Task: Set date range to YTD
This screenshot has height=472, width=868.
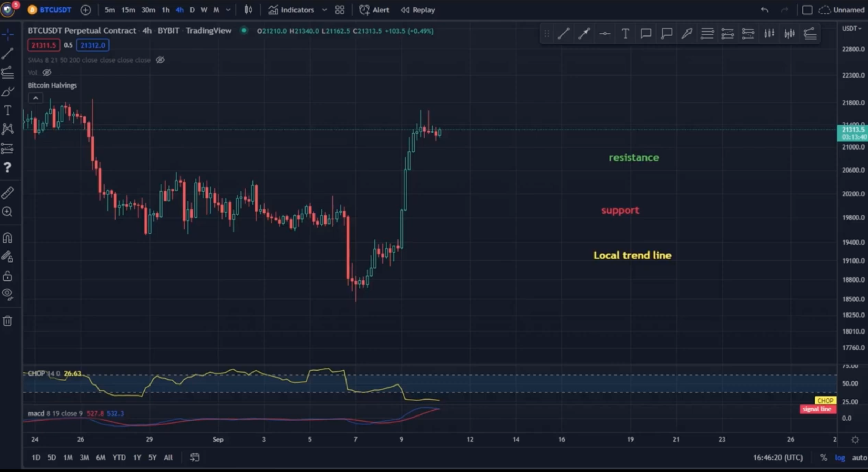Action: pos(119,458)
